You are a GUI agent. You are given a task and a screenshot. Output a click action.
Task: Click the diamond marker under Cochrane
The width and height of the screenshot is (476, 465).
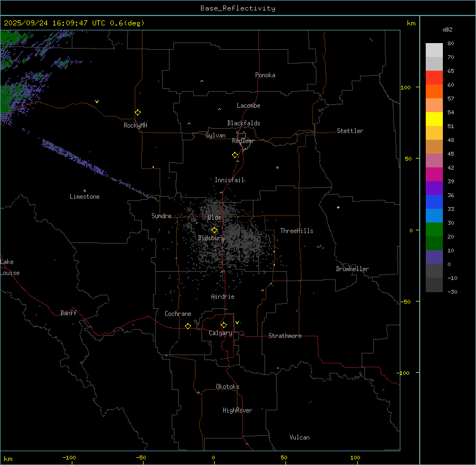[188, 326]
